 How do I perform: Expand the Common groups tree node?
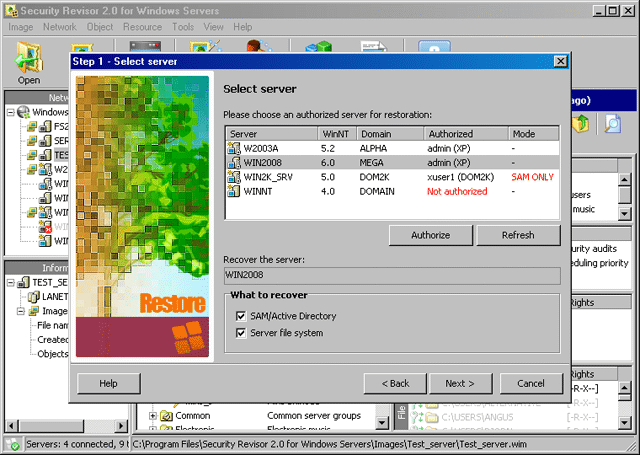click(x=154, y=415)
